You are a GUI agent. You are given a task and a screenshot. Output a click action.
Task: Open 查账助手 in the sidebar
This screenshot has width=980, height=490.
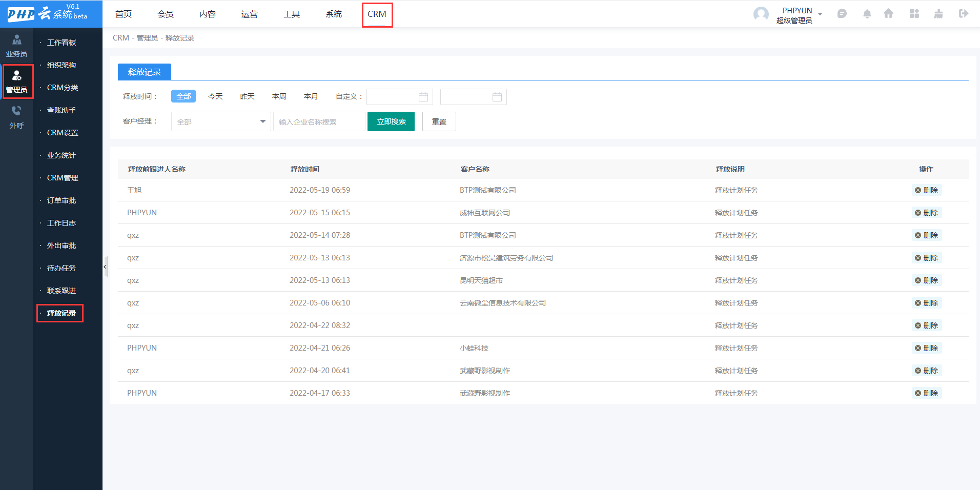[x=62, y=110]
